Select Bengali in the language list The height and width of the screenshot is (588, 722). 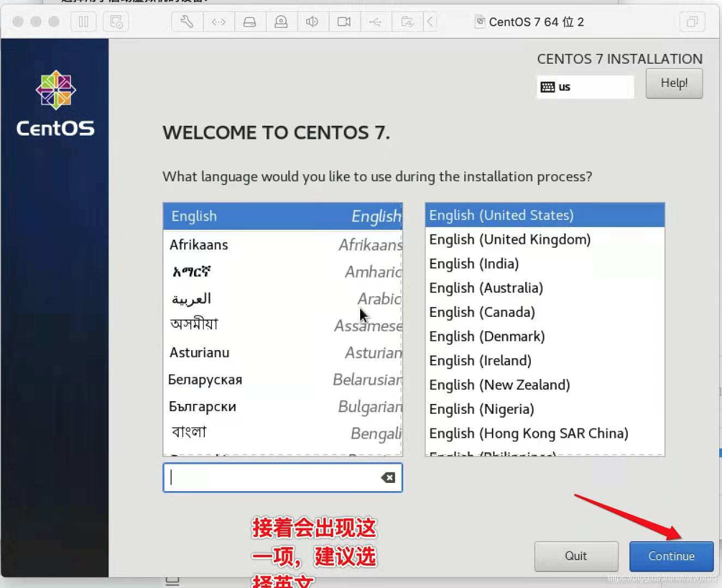coord(283,433)
